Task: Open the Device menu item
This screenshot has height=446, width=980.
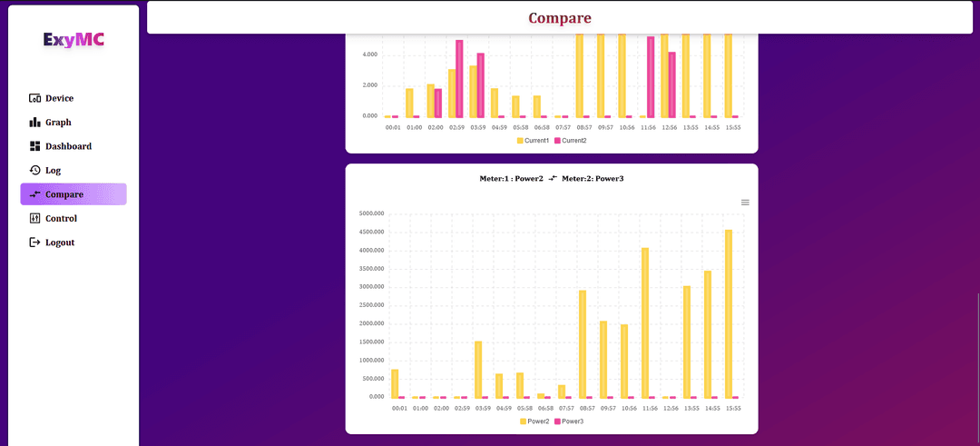Action: click(59, 98)
